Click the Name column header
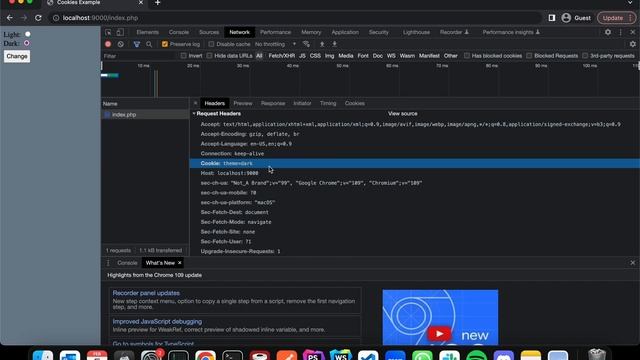640x360 pixels. pos(145,104)
